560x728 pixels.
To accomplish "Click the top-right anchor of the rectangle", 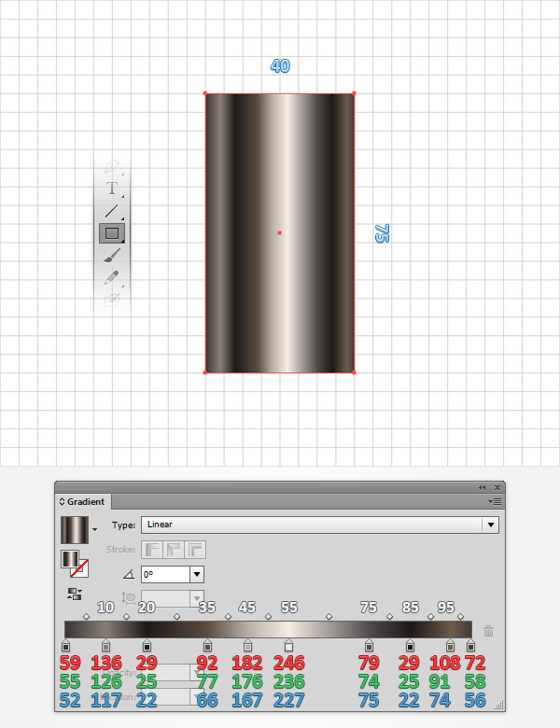I will (355, 93).
